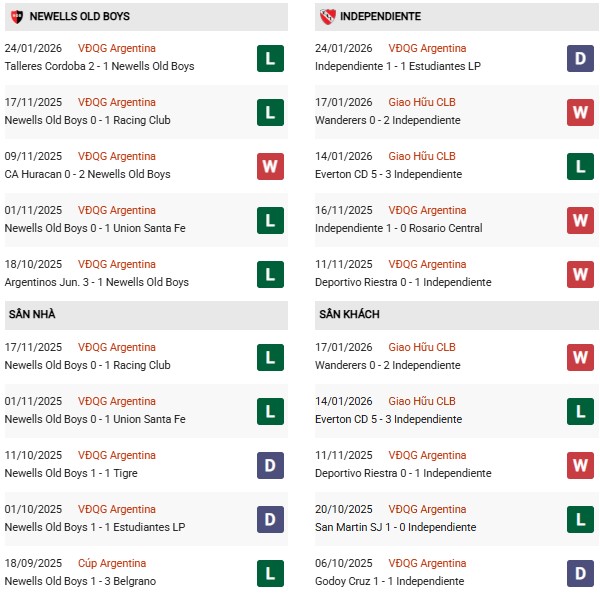The image size is (600, 595).
Task: Open the Godoy Cruz 1 - 1 Independiente match
Action: (x=389, y=582)
